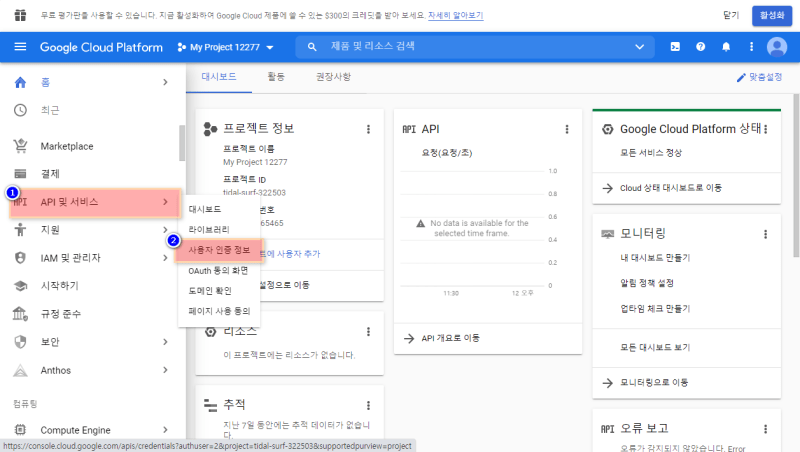Viewport: 800px width, 452px height.
Task: Click the Marketplace cart icon
Action: 20,146
